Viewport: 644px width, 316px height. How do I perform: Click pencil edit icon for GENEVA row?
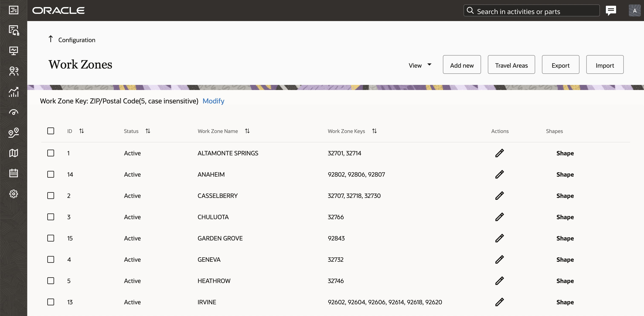tap(499, 260)
